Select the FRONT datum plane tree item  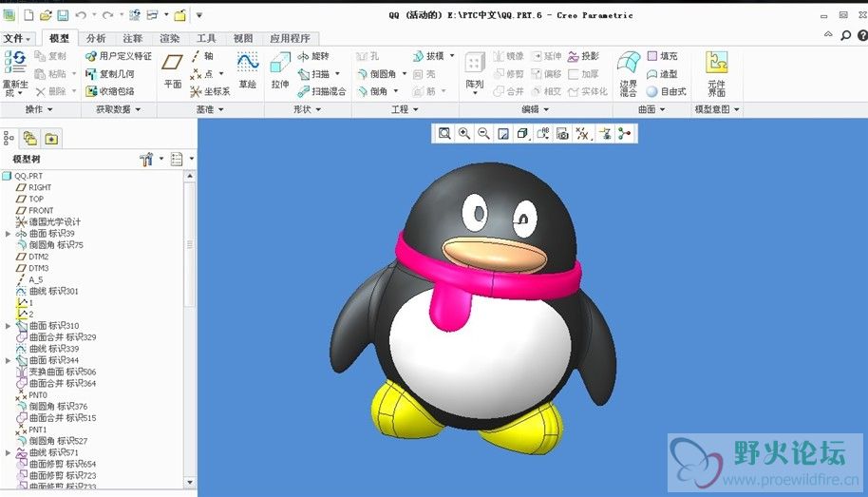point(35,211)
